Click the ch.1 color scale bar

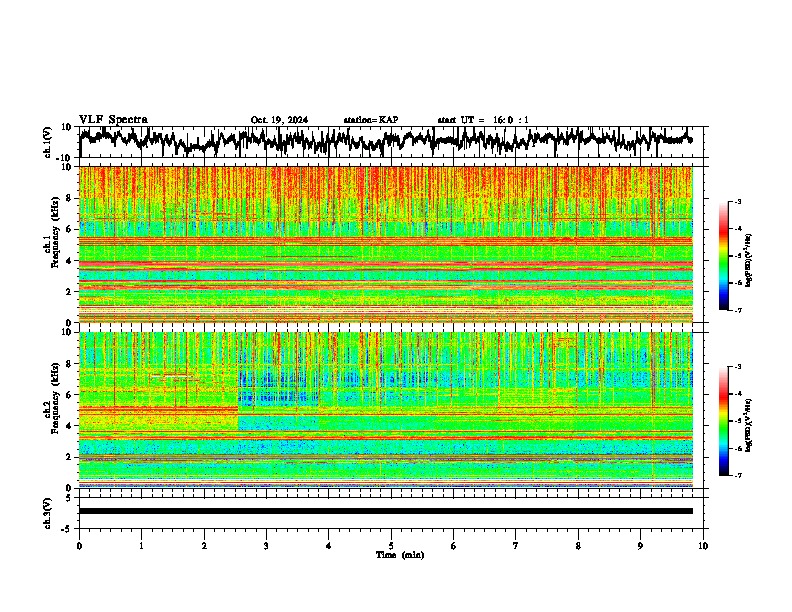click(724, 256)
